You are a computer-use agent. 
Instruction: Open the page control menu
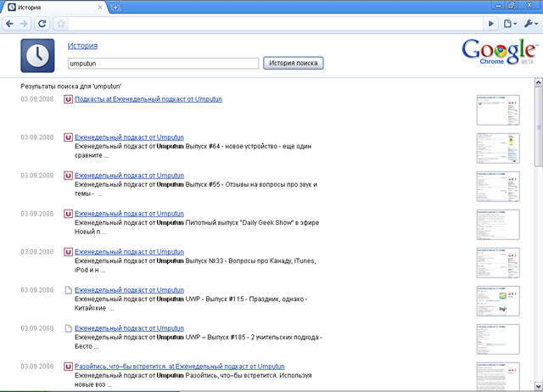point(510,24)
